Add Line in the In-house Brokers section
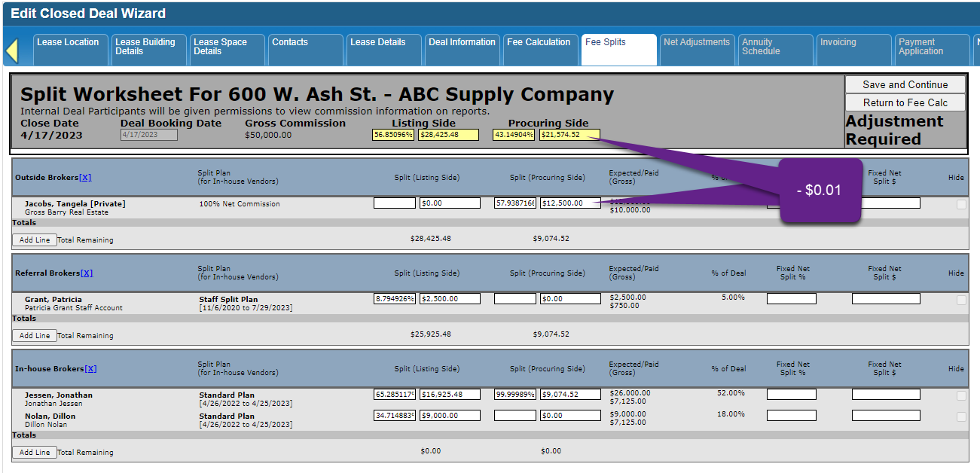This screenshot has height=473, width=980. [35, 453]
